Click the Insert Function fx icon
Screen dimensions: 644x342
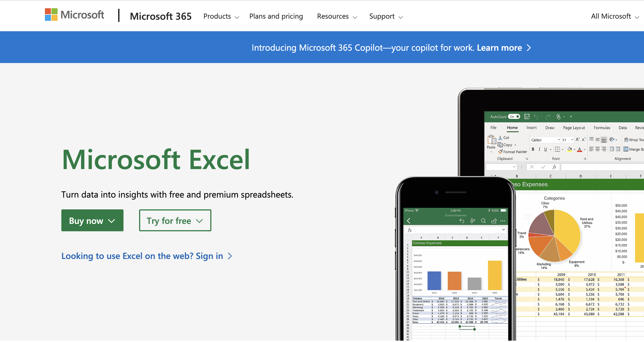pyautogui.click(x=554, y=167)
